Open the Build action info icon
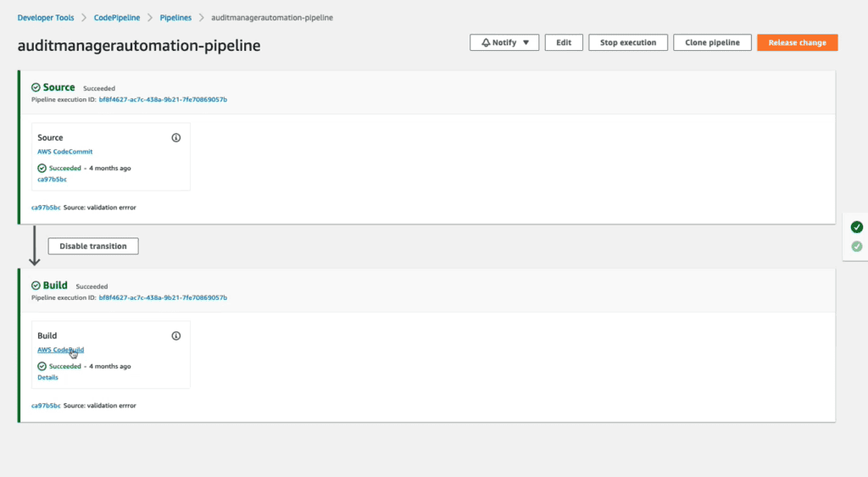Image resolution: width=868 pixels, height=477 pixels. point(176,336)
